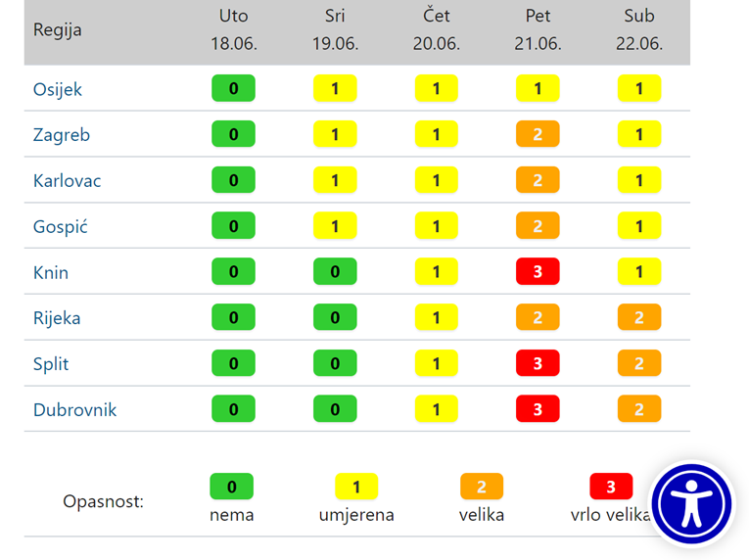Open the Split region link

51,364
